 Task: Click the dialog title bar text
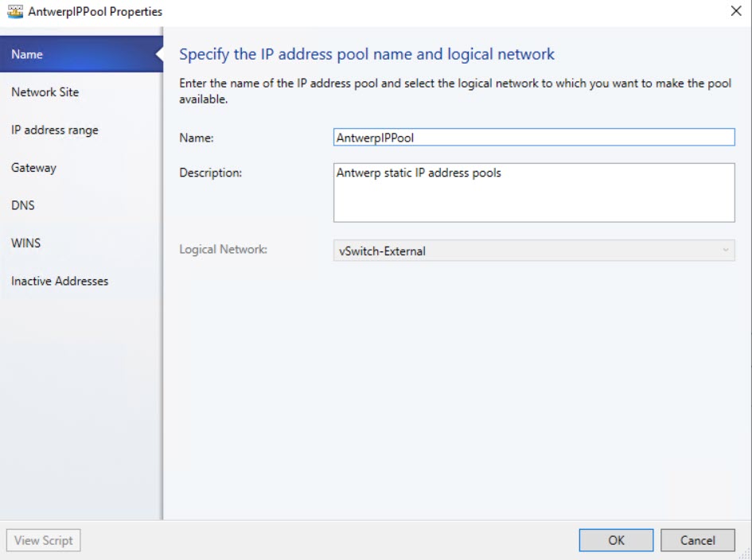(95, 11)
